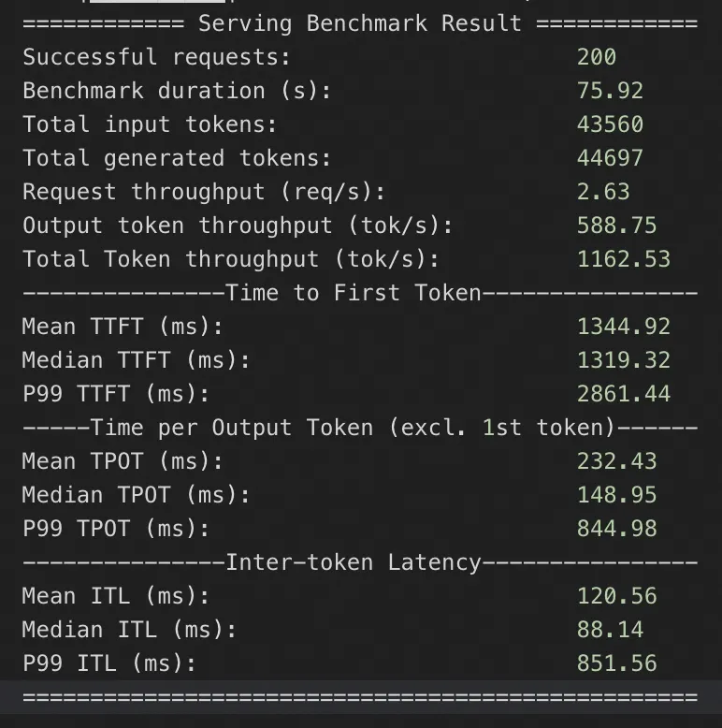722x728 pixels.
Task: Click the Mean TTFT value 1344.92
Action: pos(624,327)
